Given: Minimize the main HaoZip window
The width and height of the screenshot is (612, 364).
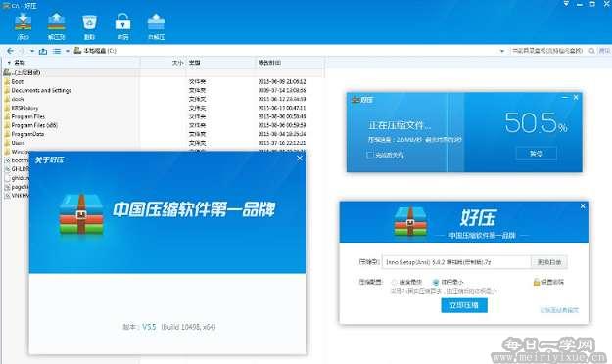Looking at the screenshot, I should [x=580, y=4].
